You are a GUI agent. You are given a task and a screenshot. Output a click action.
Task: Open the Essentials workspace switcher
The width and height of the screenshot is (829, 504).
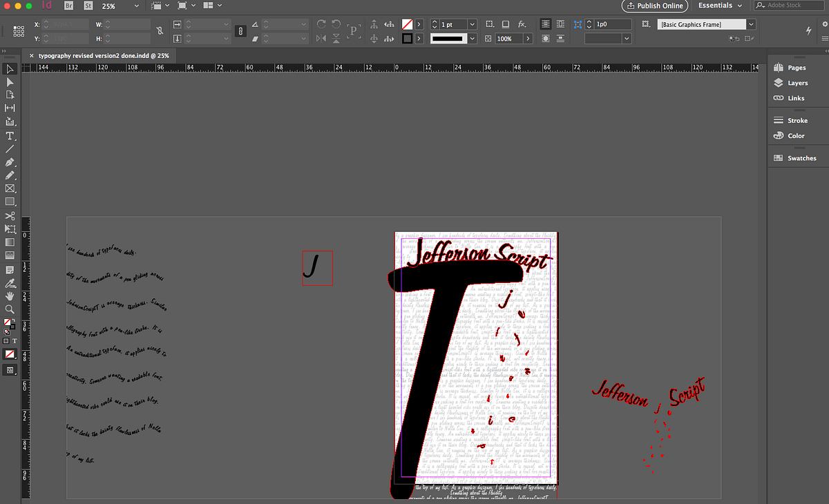pyautogui.click(x=721, y=6)
